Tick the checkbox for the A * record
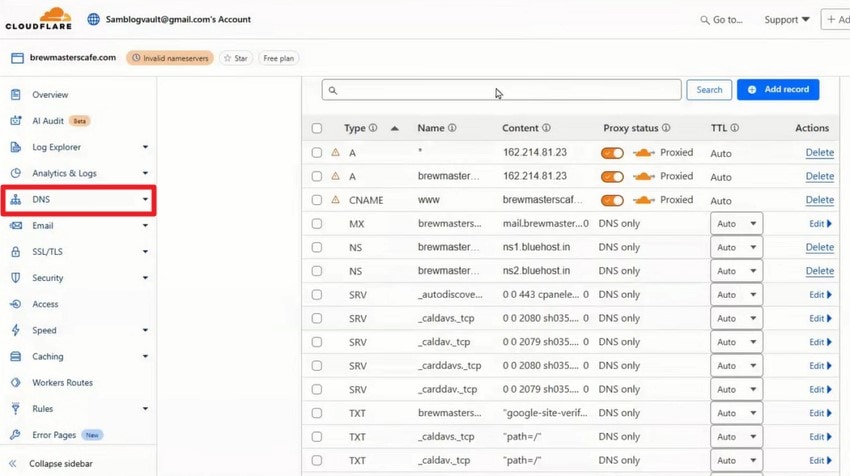The height and width of the screenshot is (476, 850). (x=317, y=153)
